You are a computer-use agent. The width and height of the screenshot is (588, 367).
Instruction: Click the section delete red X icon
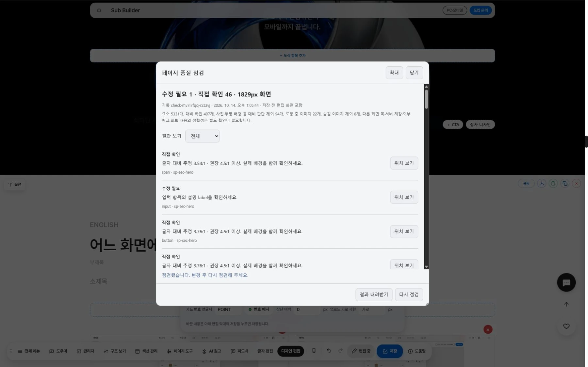[x=576, y=184]
